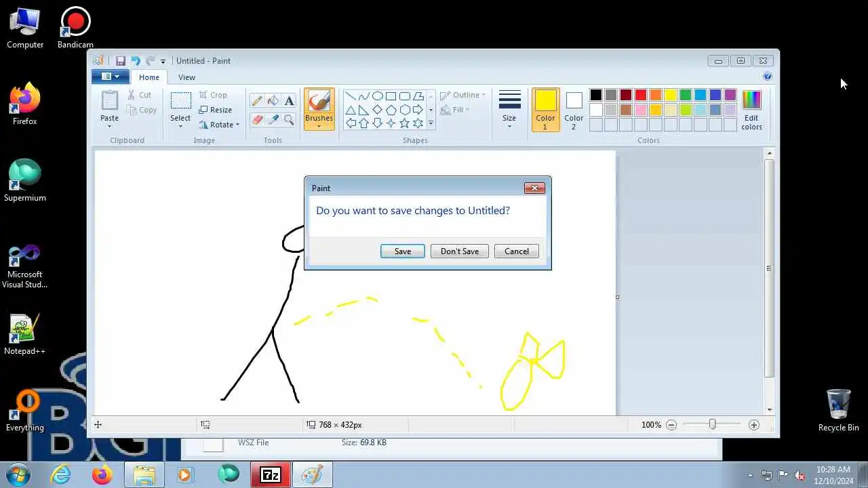Choose the Rounded rectangle shape
Viewport: 868px width, 488px height.
tap(405, 96)
